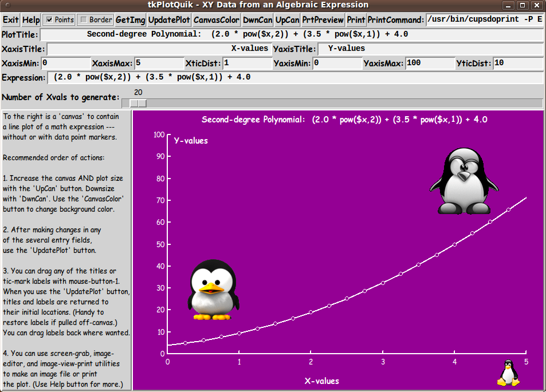Image resolution: width=546 pixels, height=392 pixels.
Task: Click the 'Number of Xvals to generate:' label
Action: coord(61,97)
